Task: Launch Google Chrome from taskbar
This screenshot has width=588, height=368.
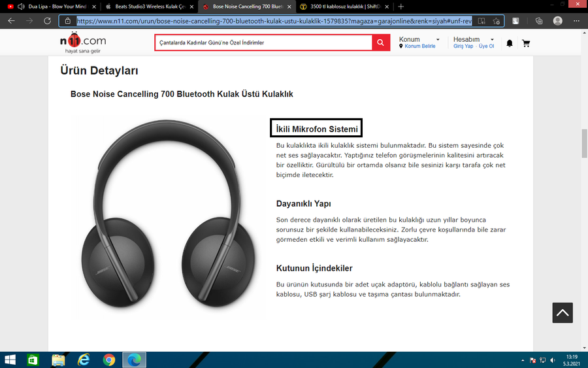Action: [109, 360]
